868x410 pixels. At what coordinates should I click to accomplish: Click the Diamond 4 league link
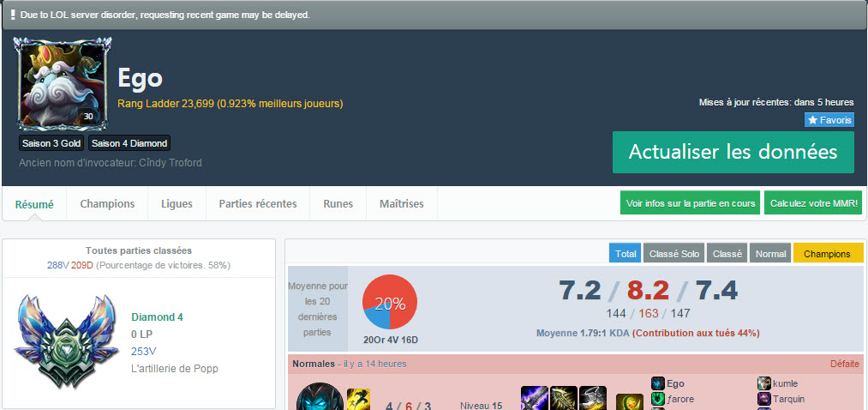pyautogui.click(x=157, y=317)
